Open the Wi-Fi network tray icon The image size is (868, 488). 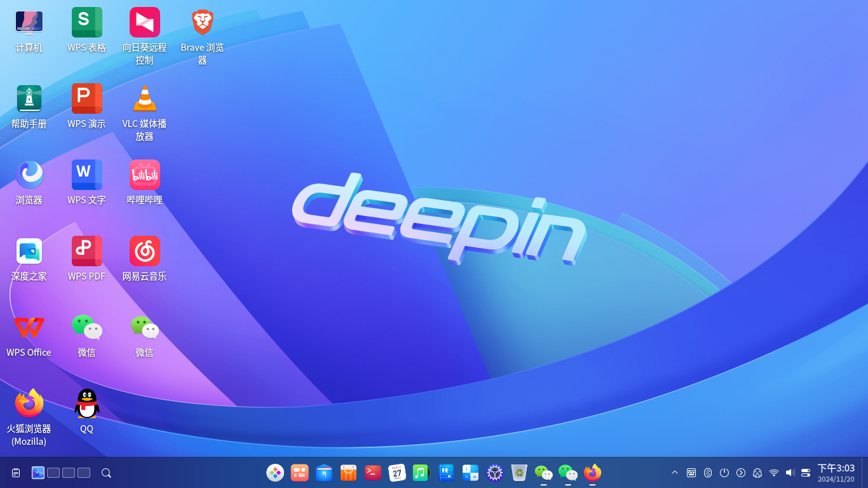pos(774,473)
